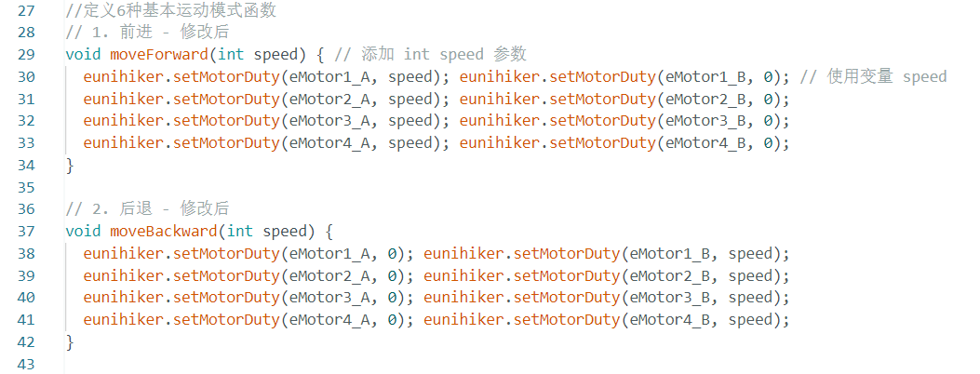
Task: Click the first setMotorDuty on line 39
Action: tap(225, 275)
